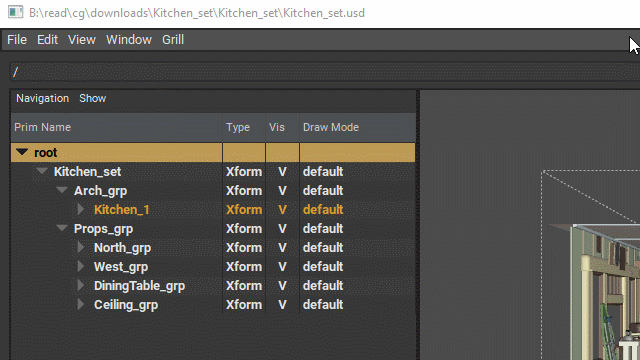
Task: Open the File menu
Action: coord(17,40)
